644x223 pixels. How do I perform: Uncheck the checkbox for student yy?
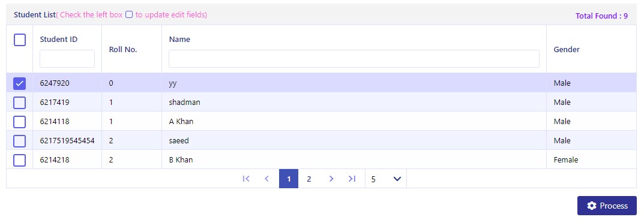20,83
